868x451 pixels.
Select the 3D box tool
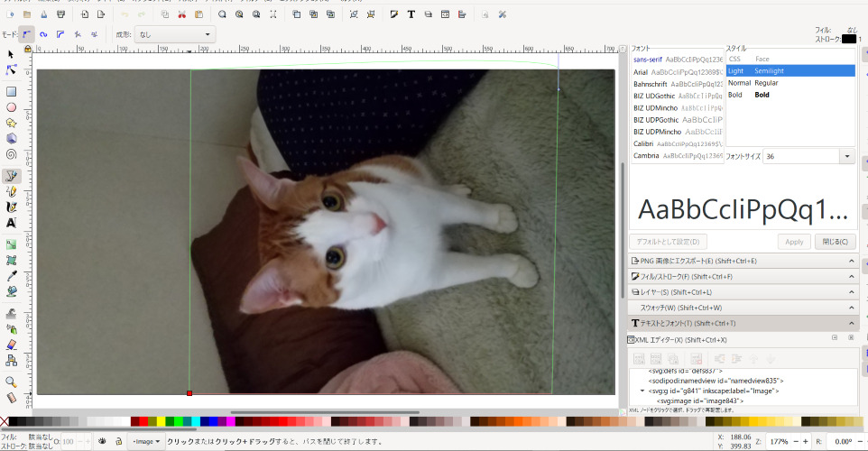point(11,138)
